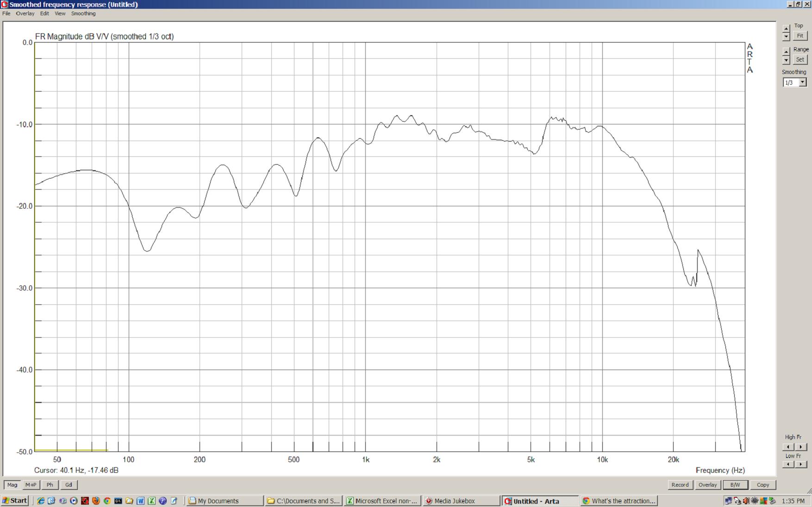
Task: Shift Low Fr right arrow
Action: coord(801,464)
